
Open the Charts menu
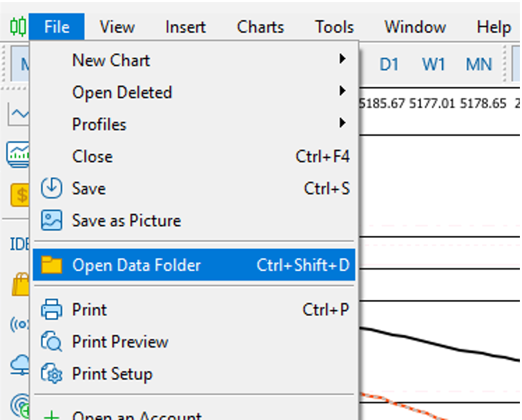260,27
